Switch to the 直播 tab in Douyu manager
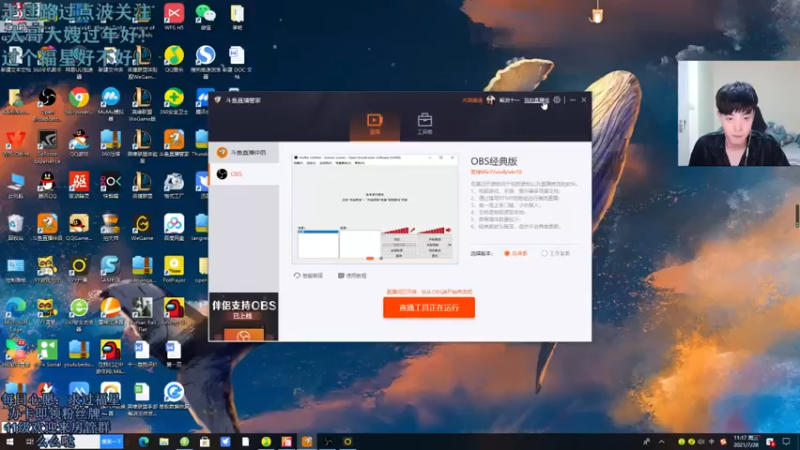Image resolution: width=800 pixels, height=450 pixels. 374,124
